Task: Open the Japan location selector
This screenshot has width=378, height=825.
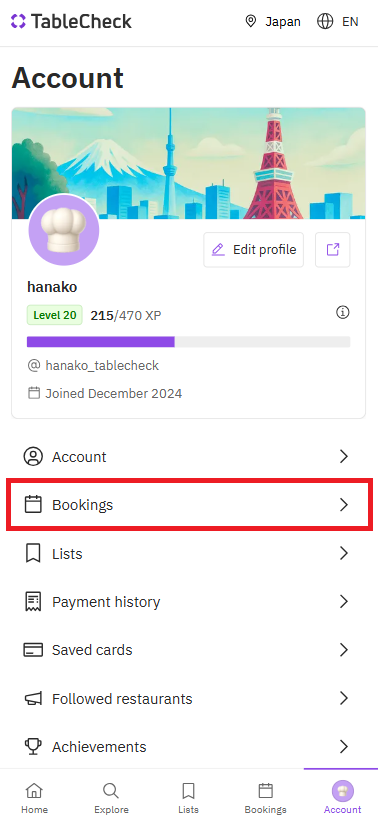Action: click(273, 22)
